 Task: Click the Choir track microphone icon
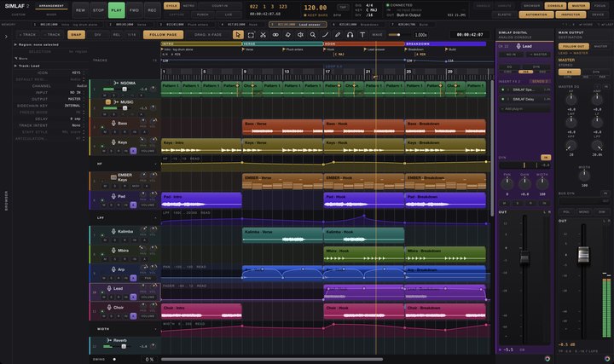[109, 307]
